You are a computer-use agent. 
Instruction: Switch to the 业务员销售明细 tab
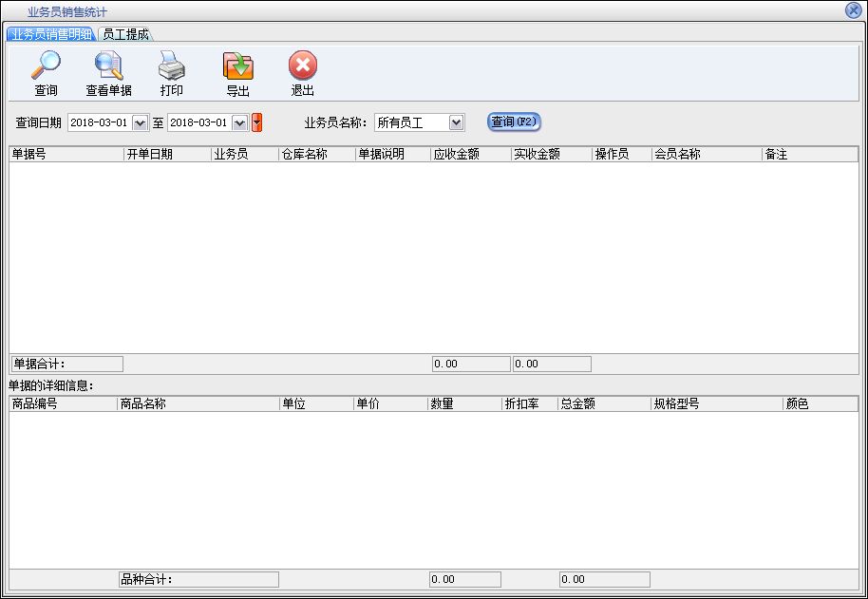(x=51, y=34)
